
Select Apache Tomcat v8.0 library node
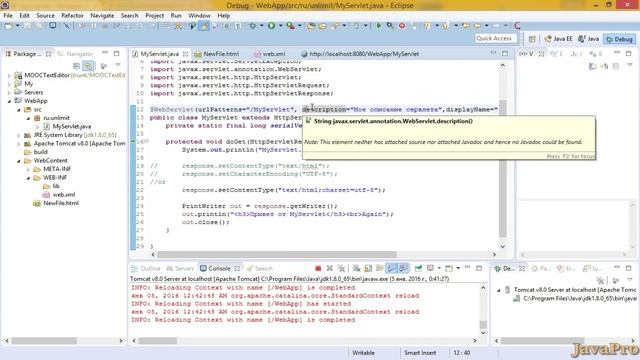[75, 144]
